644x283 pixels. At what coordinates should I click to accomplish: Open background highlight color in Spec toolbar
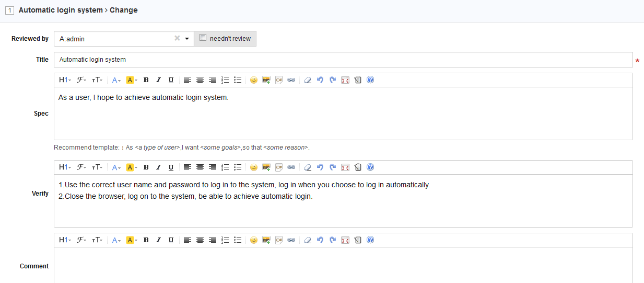point(131,80)
